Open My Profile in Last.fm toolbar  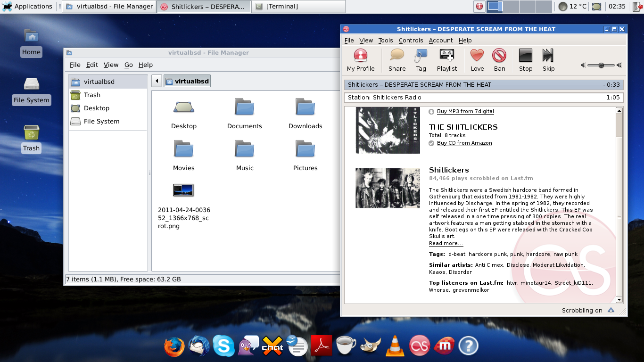361,60
